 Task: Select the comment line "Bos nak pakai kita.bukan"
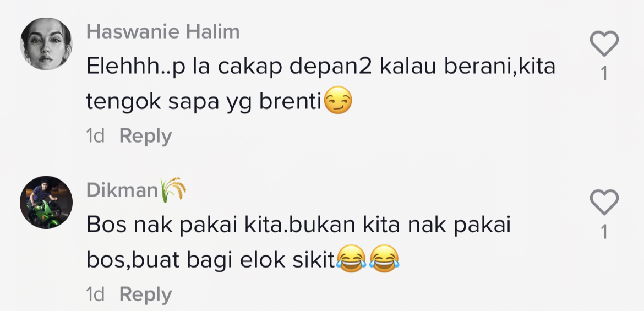point(298,226)
